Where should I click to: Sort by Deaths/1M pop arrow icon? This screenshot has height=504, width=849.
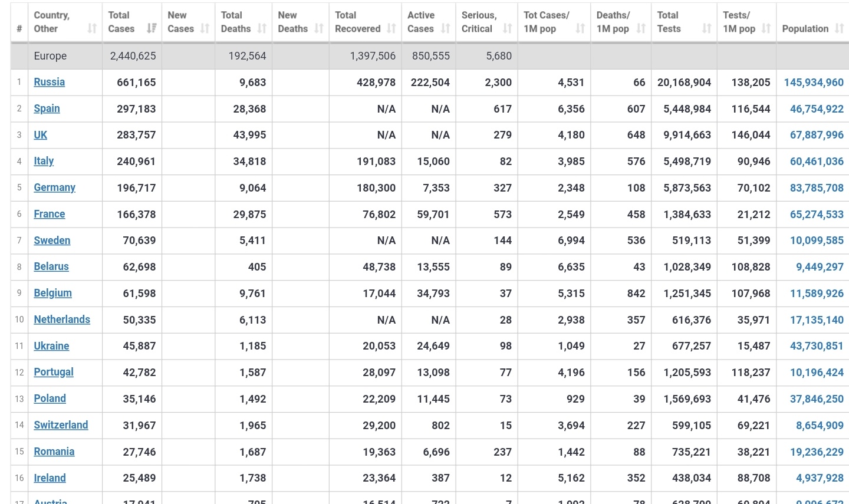(x=641, y=28)
